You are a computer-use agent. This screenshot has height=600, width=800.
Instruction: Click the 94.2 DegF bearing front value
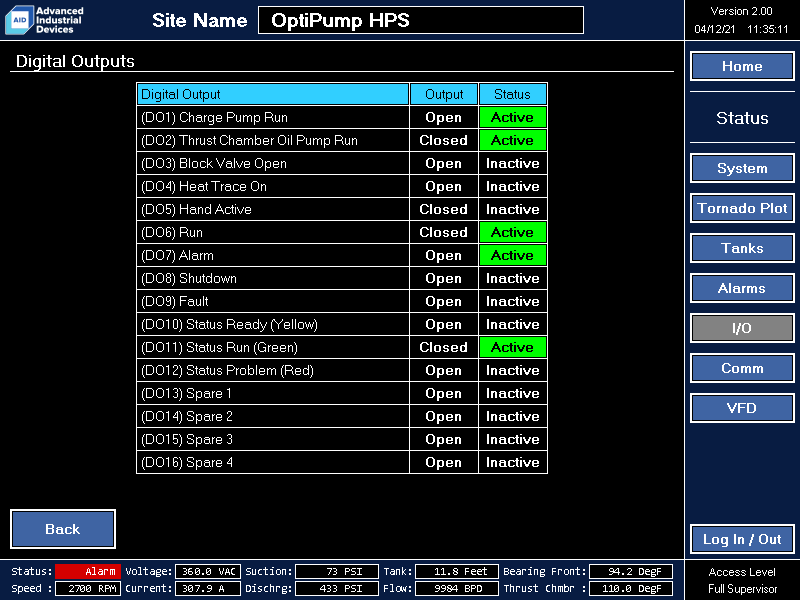tap(631, 571)
